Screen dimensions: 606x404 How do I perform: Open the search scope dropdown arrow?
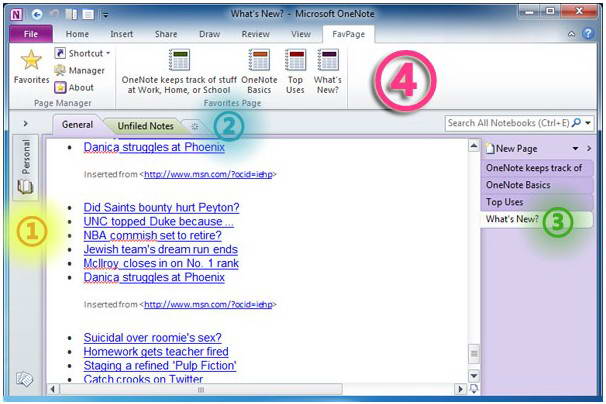(588, 123)
